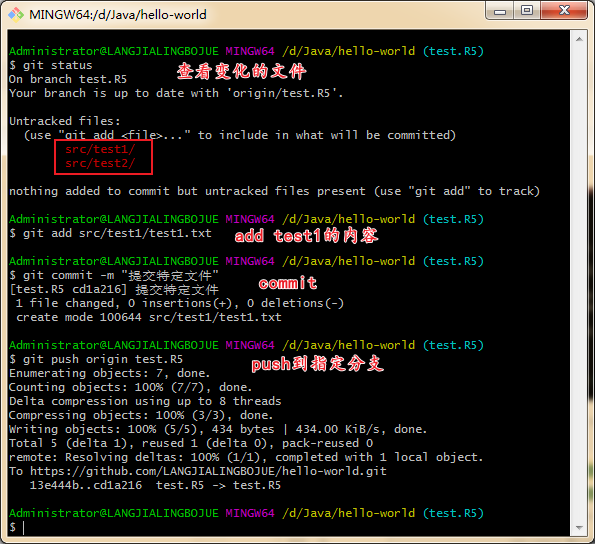Click the '13e444b..cd1a216' commit range text
595x544 pixels.
[x=86, y=485]
